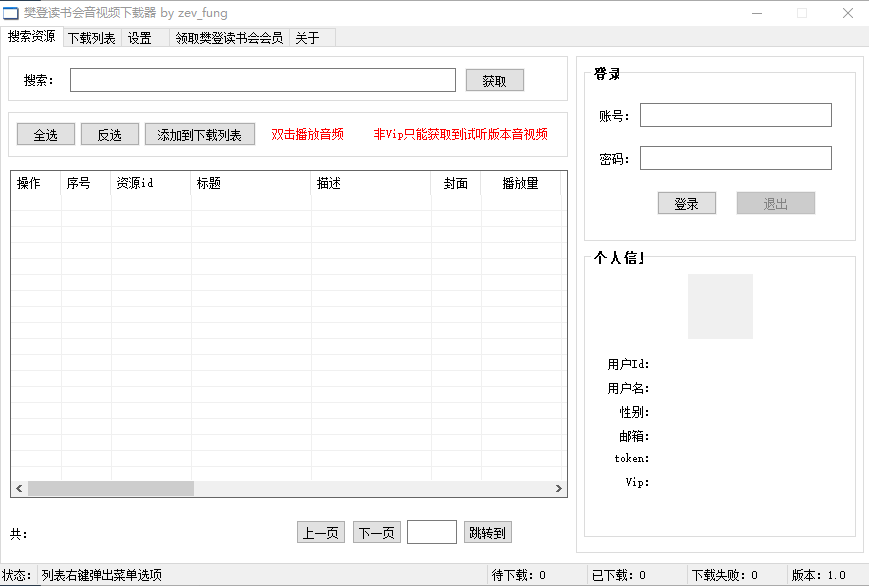This screenshot has width=869, height=586.
Task: Click the 跳转到 jump button
Action: click(x=487, y=532)
